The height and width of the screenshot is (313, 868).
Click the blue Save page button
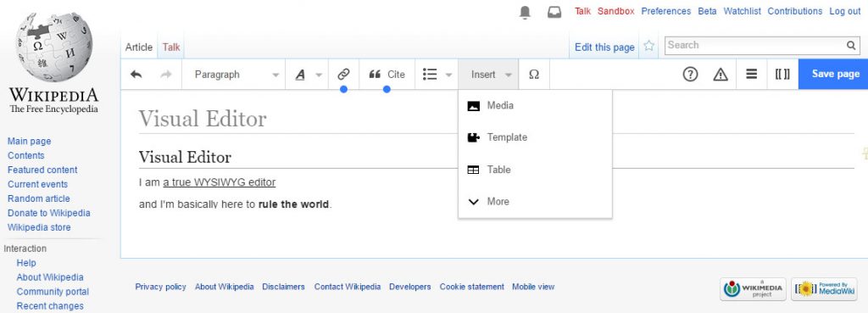point(833,74)
